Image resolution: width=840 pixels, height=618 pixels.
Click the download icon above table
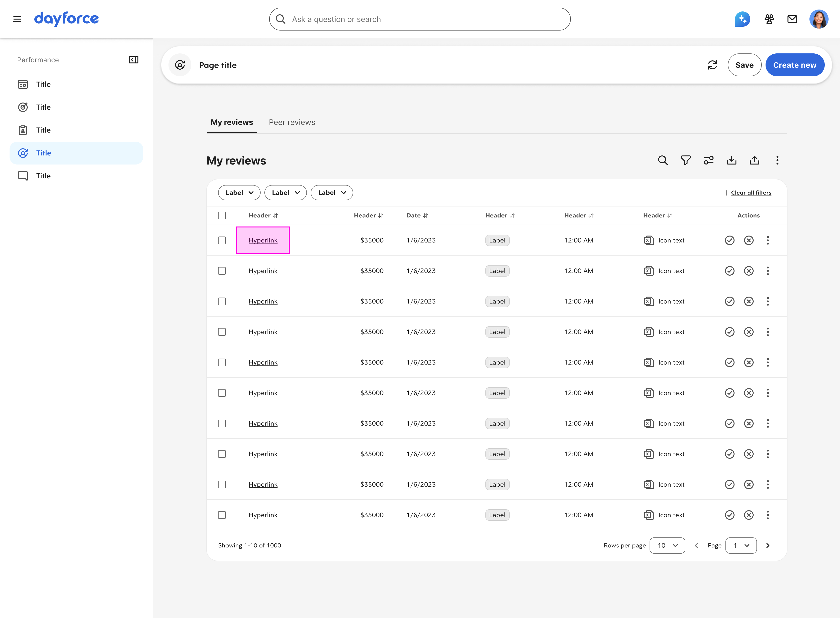[x=731, y=160]
